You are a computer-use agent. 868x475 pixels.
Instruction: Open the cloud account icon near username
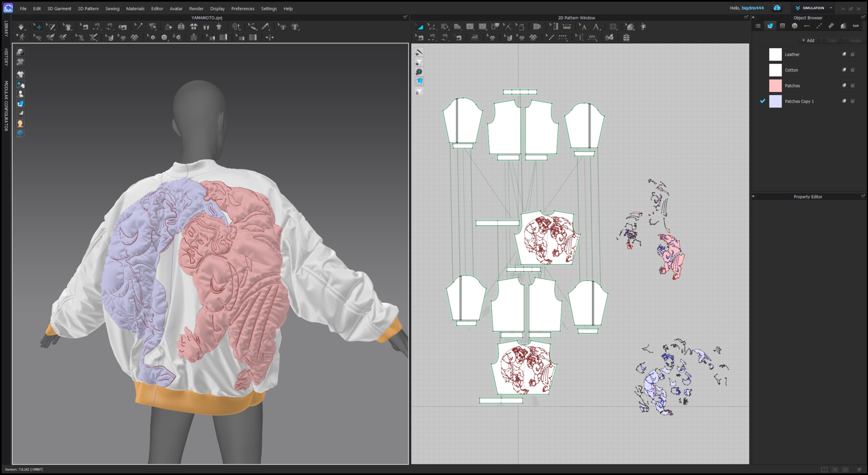(777, 8)
